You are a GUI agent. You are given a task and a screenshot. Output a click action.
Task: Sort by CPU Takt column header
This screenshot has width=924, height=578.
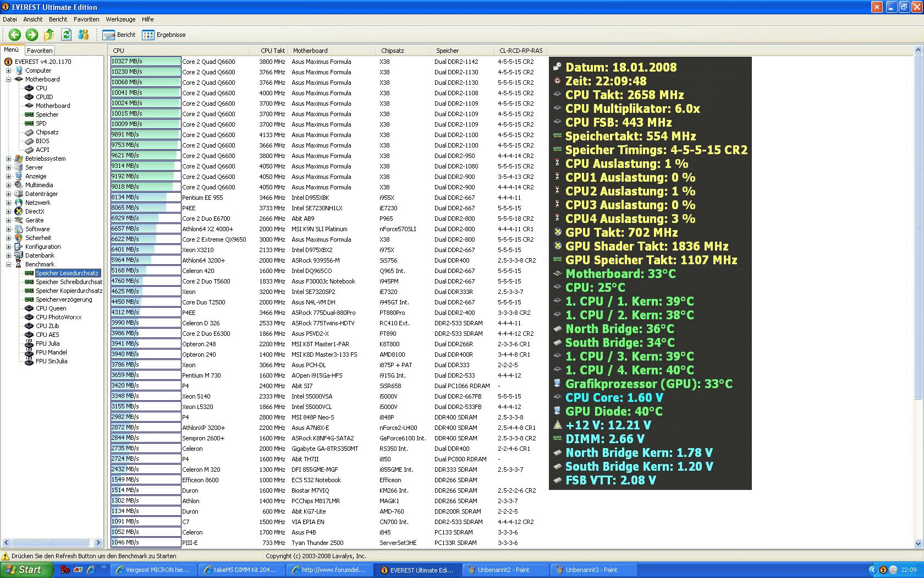click(268, 51)
